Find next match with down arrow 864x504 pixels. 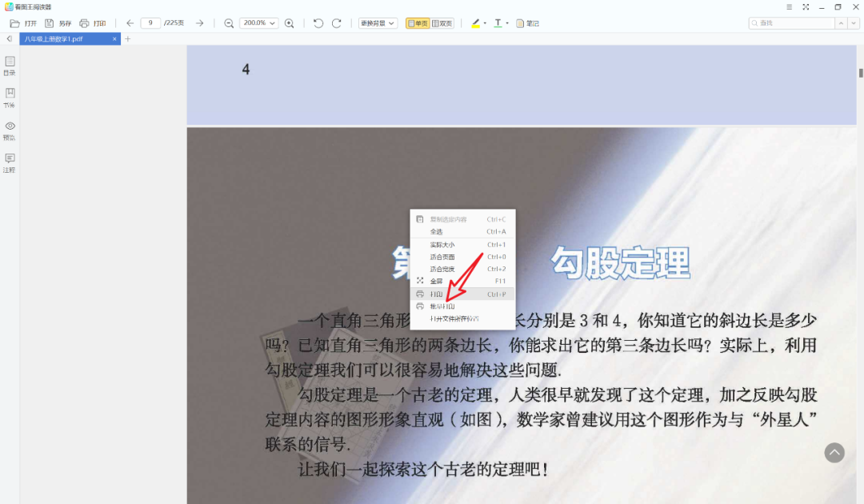[854, 23]
